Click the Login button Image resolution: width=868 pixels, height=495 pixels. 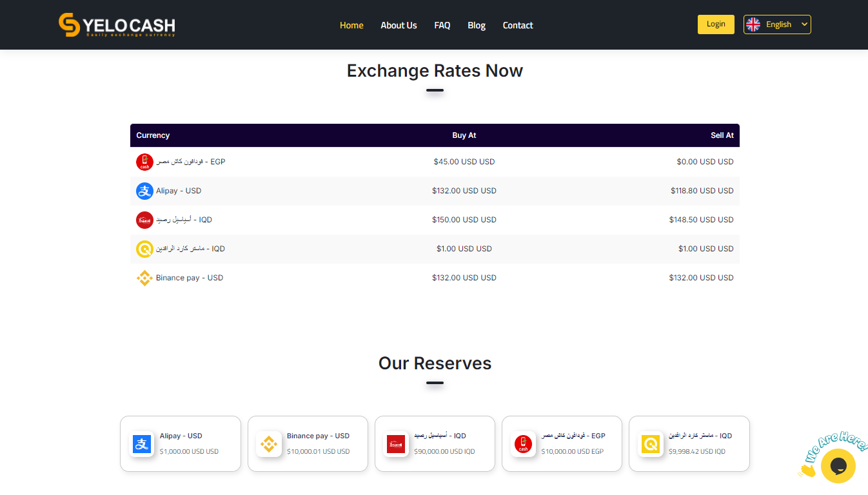(x=716, y=24)
